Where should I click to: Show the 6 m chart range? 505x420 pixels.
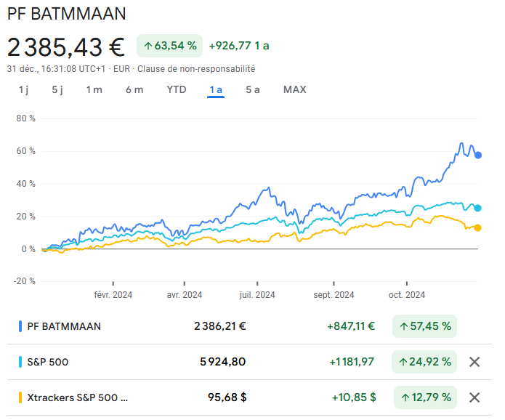click(134, 89)
